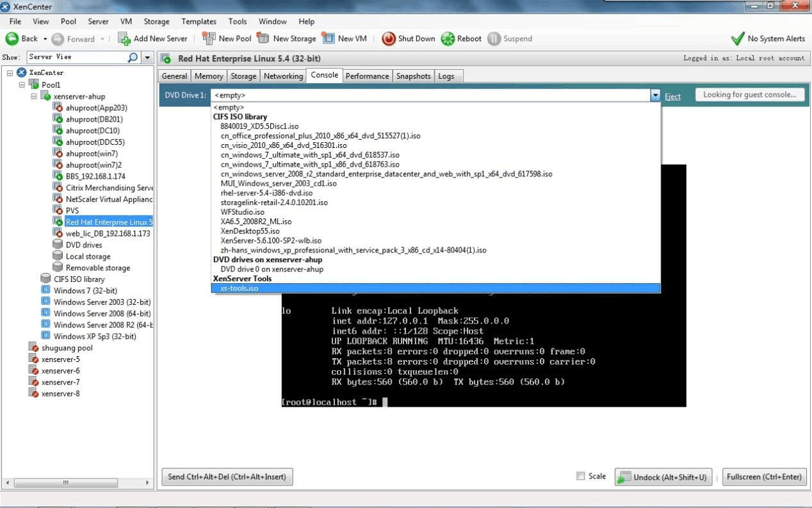Open the Storage menu
The height and width of the screenshot is (508, 812).
156,21
